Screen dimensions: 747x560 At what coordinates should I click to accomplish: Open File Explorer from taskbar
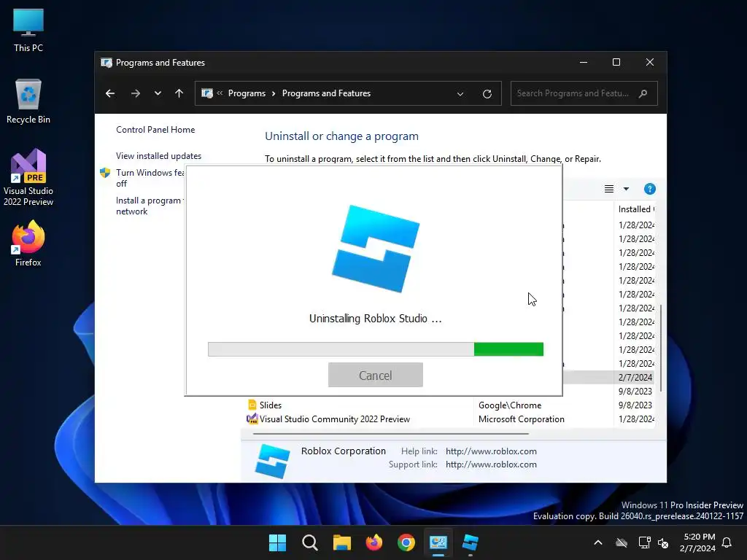341,542
